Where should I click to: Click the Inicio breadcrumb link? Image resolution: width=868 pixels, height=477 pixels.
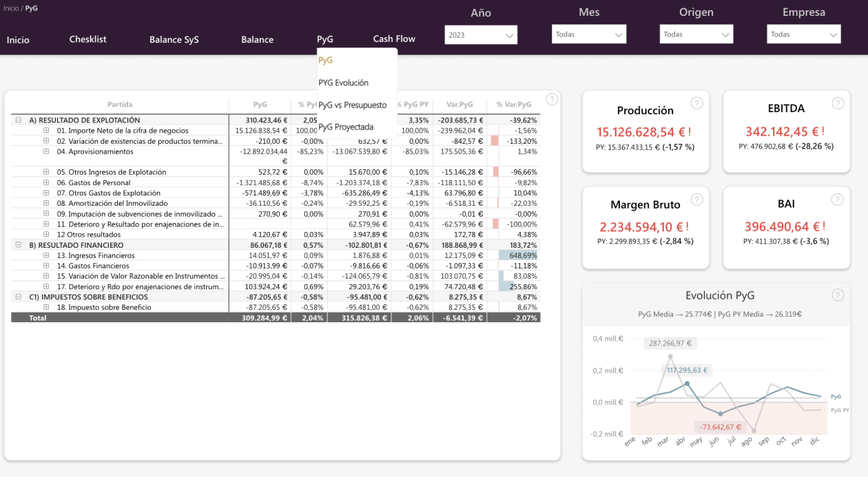point(10,8)
